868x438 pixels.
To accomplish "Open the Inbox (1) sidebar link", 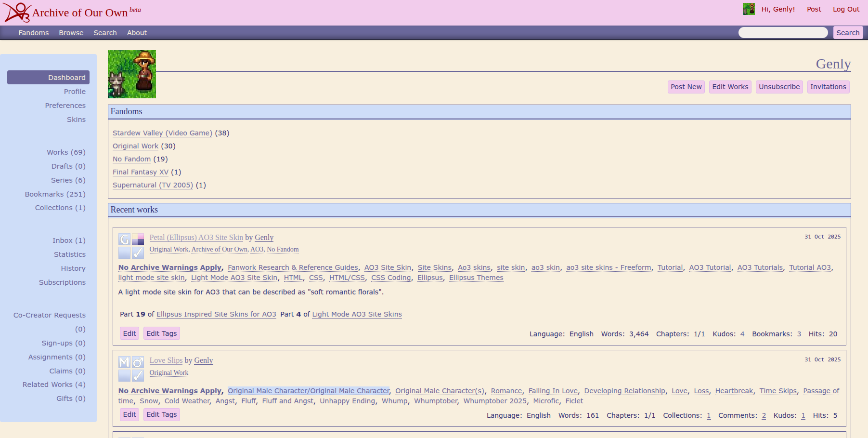I will point(69,240).
